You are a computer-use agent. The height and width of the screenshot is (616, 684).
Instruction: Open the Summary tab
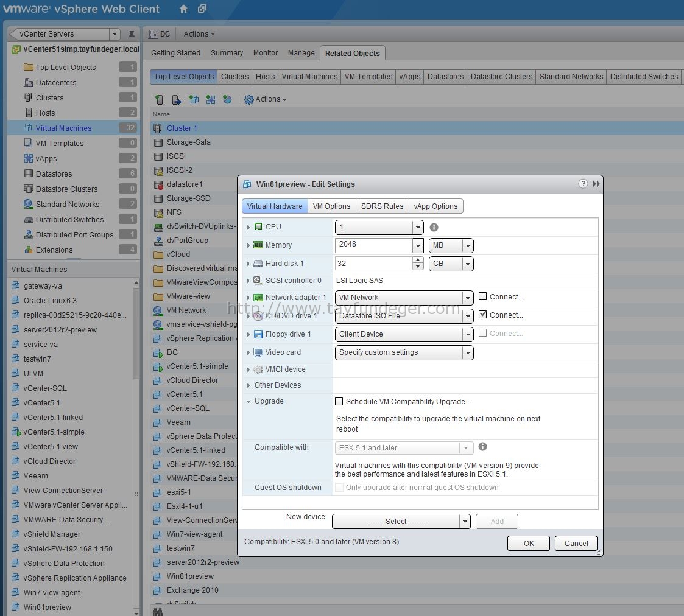pos(227,53)
